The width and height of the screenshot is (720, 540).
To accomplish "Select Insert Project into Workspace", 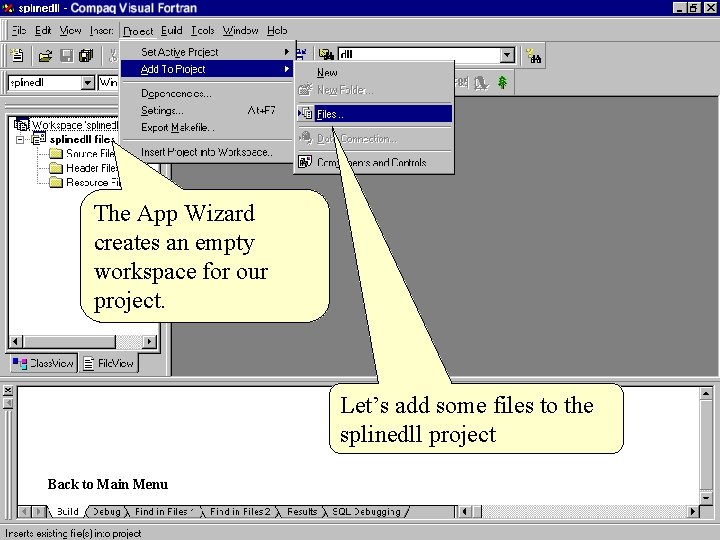I will click(207, 152).
